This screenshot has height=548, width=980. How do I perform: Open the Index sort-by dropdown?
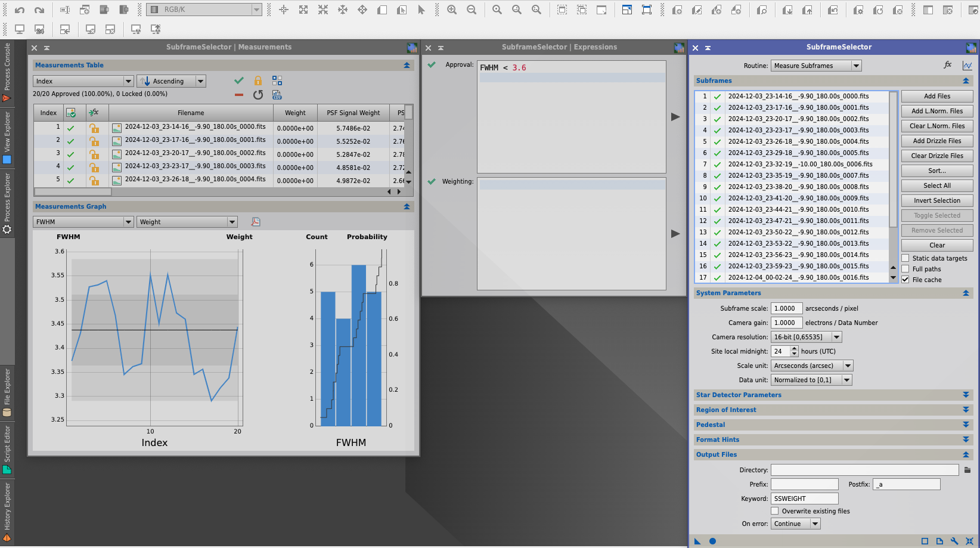coord(83,81)
